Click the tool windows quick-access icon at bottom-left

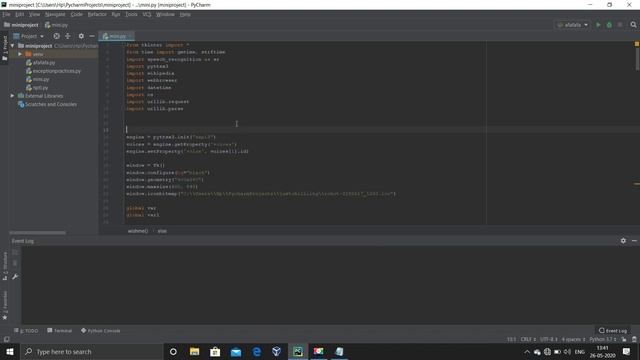click(x=6, y=339)
